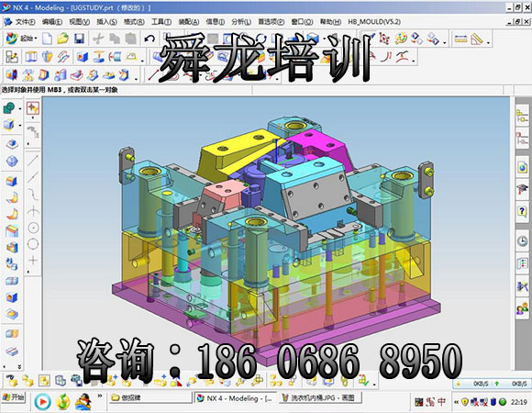Switch to the 洗衣机内桶.JPG - 画图 taskbar window
This screenshot has width=532, height=413.
tap(321, 397)
